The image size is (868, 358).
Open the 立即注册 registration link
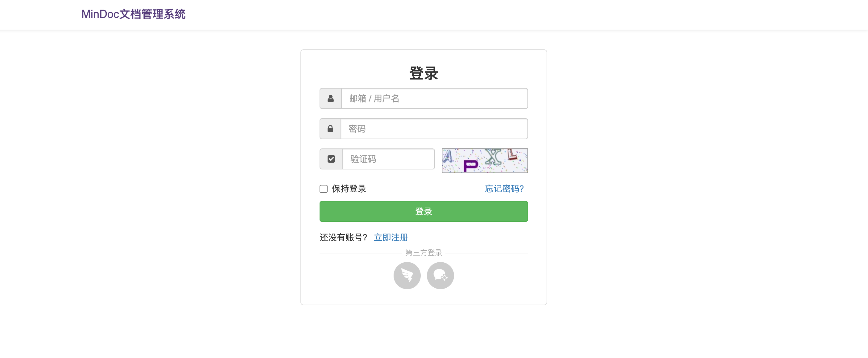point(391,237)
